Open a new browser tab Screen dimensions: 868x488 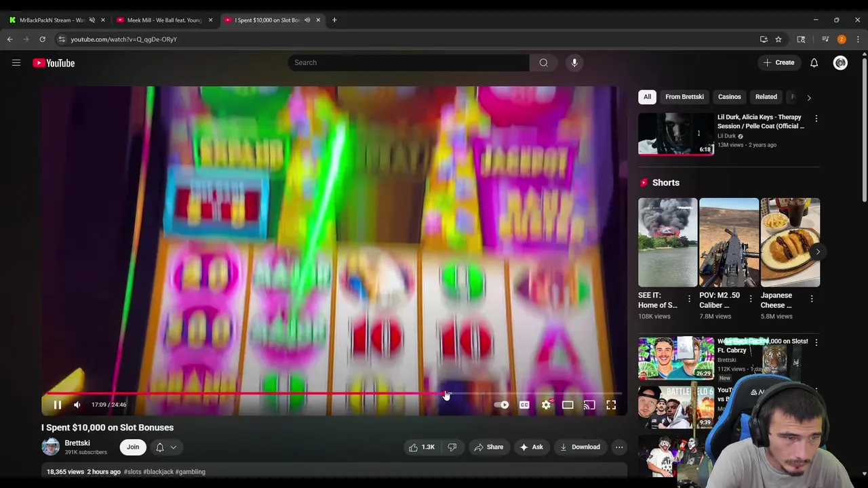coord(334,20)
